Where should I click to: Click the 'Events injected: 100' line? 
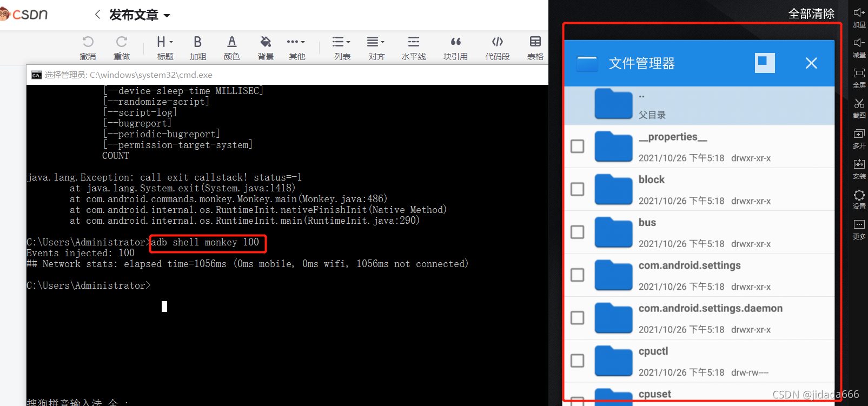81,253
